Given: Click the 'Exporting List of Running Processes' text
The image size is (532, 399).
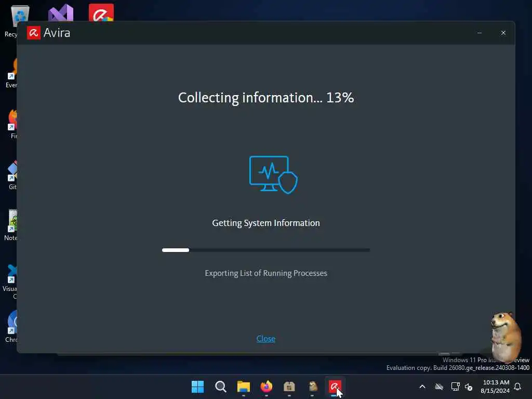Looking at the screenshot, I should pyautogui.click(x=266, y=273).
